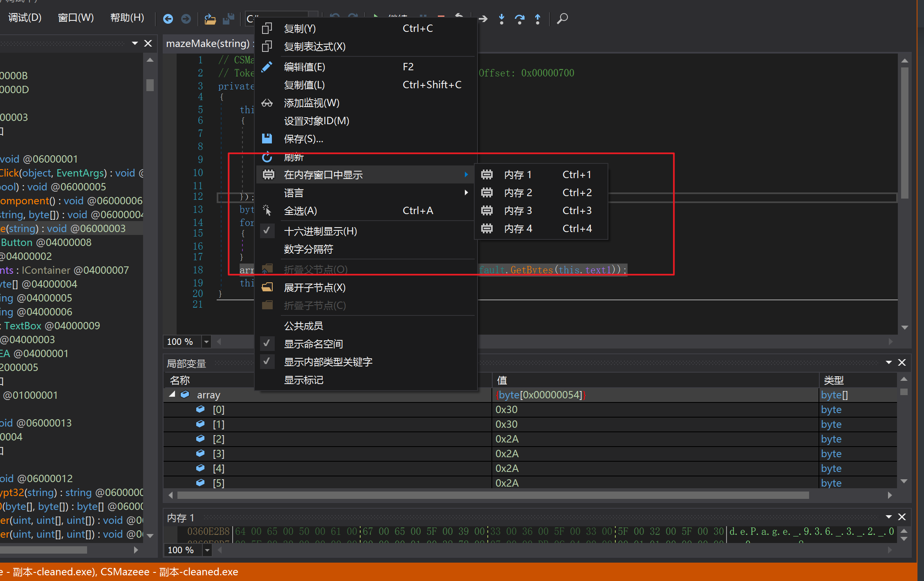The height and width of the screenshot is (581, 924).
Task: Close the left assembly explorer panel
Action: coord(148,43)
